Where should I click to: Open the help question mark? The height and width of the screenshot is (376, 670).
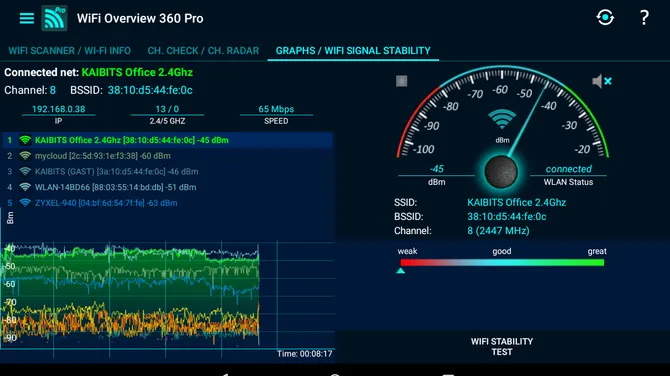pos(644,18)
